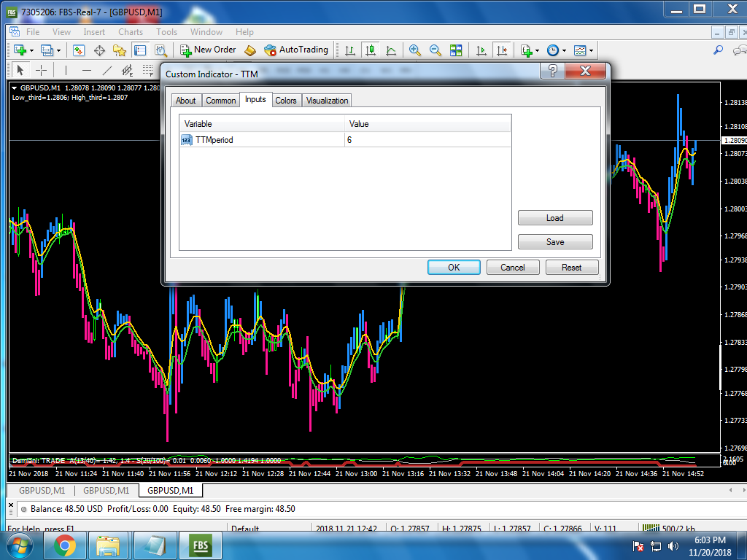This screenshot has height=560, width=747.
Task: Open the search magnifier in toolbar
Action: (x=718, y=50)
